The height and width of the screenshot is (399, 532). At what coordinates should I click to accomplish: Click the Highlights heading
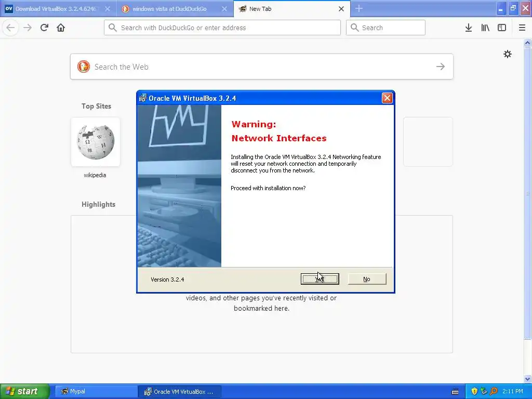(98, 204)
